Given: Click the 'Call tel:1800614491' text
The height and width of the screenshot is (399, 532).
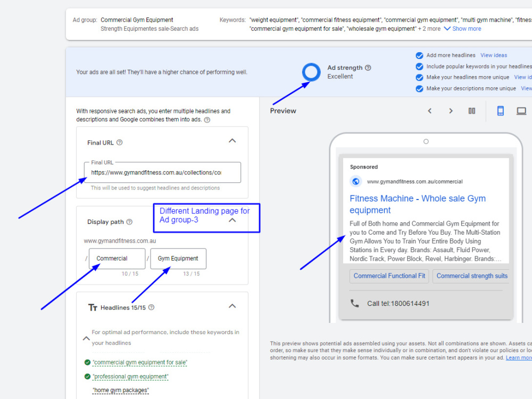Looking at the screenshot, I should (x=398, y=303).
